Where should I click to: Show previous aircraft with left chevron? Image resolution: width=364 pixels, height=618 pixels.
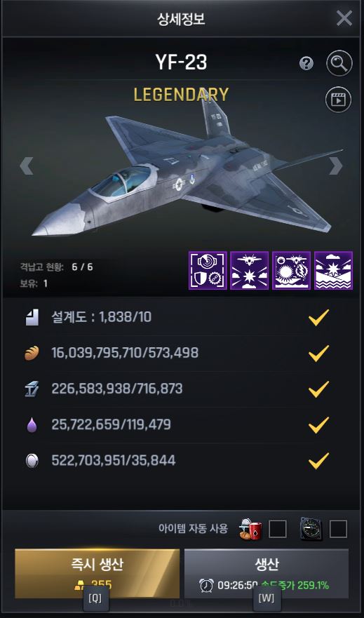click(27, 166)
